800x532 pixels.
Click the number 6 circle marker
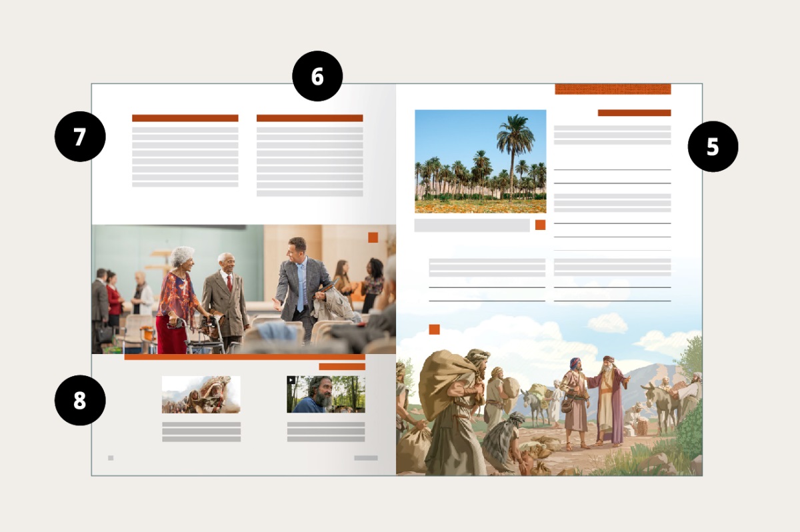click(317, 77)
